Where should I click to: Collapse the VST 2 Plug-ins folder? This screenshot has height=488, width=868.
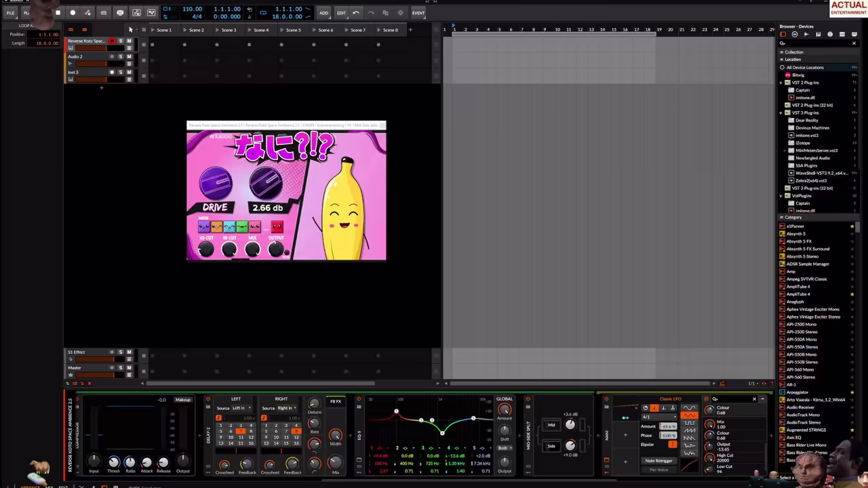(x=781, y=83)
